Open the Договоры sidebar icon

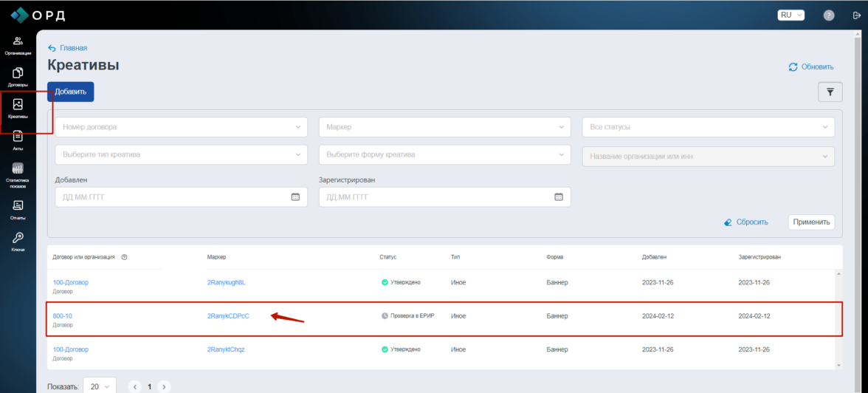(x=18, y=76)
